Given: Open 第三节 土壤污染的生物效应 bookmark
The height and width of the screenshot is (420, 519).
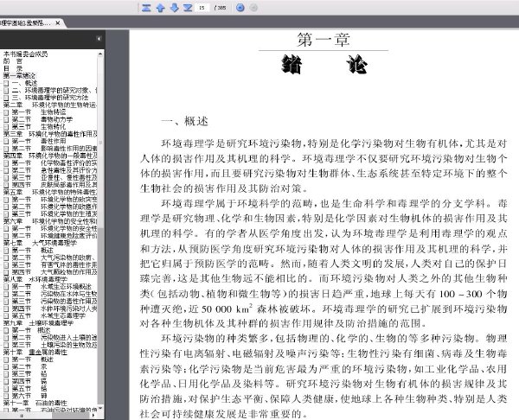Looking at the screenshot, I should pos(54,345).
